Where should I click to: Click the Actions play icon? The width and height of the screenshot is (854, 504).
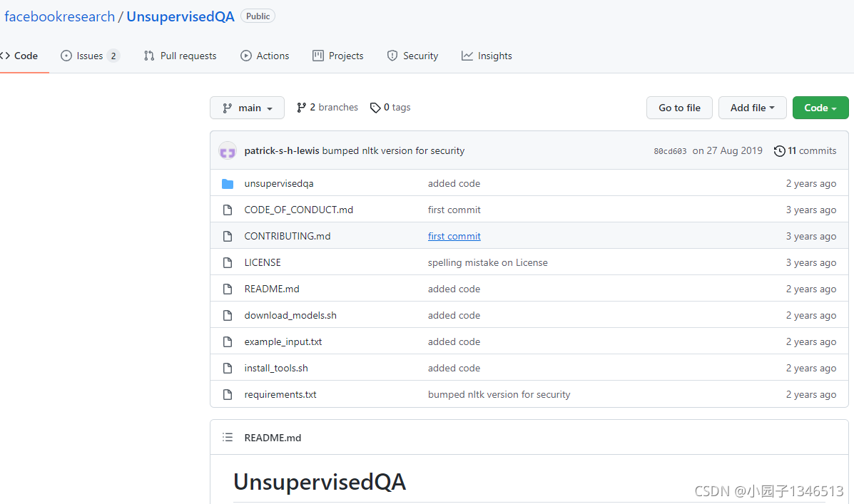[246, 56]
